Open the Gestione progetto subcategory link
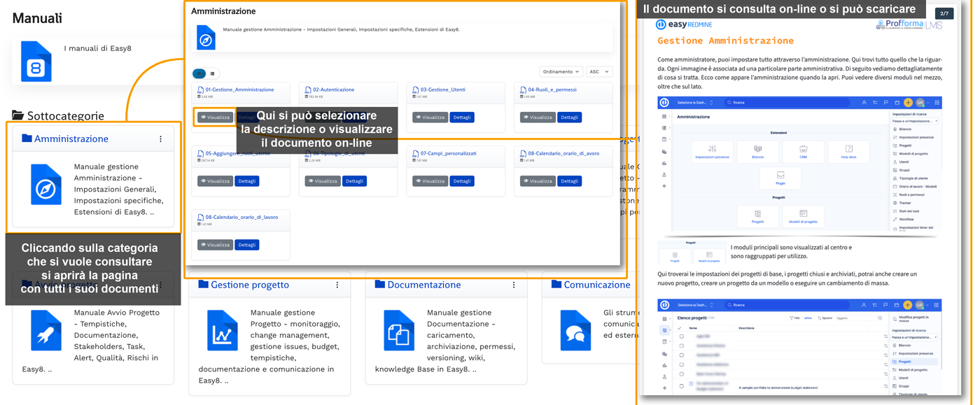This screenshot has width=980, height=405. (x=250, y=285)
